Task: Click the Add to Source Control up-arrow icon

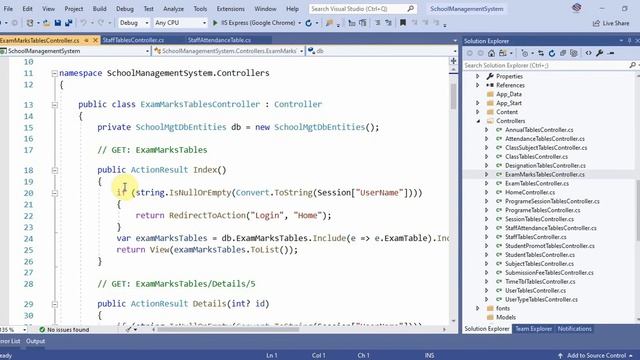Action: point(560,356)
